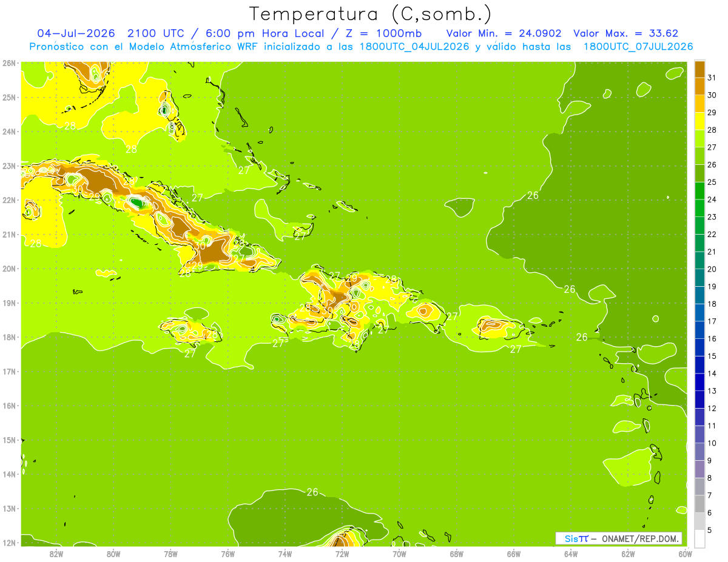Click the latitude axis label "25N"

pyautogui.click(x=9, y=97)
